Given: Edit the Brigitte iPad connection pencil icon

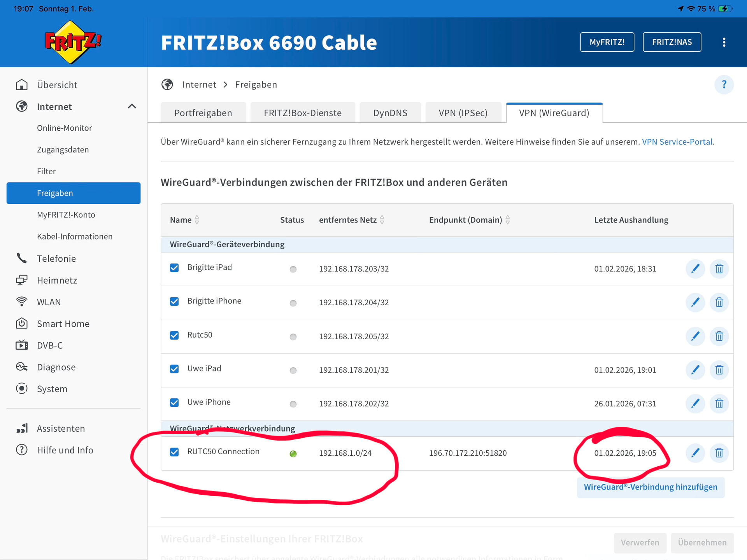Looking at the screenshot, I should pyautogui.click(x=695, y=269).
